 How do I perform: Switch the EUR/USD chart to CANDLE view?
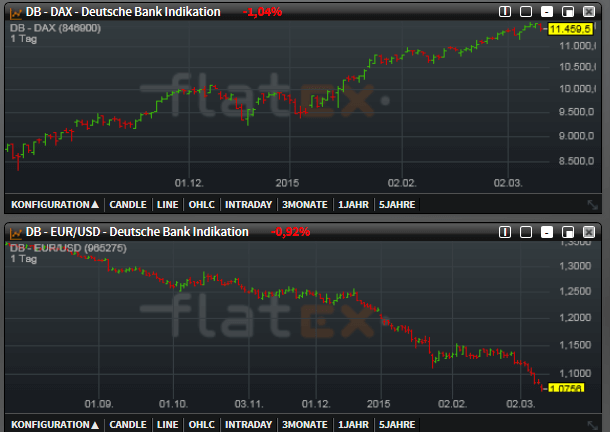point(128,425)
